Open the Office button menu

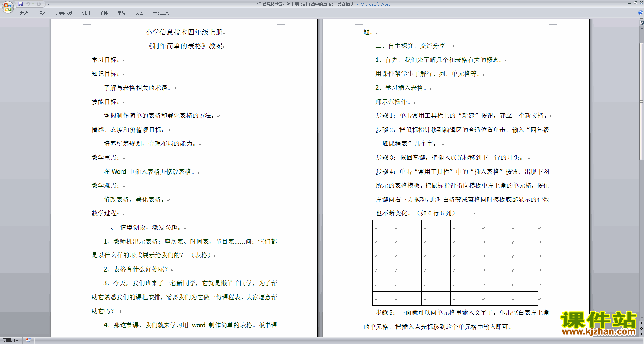[7, 7]
